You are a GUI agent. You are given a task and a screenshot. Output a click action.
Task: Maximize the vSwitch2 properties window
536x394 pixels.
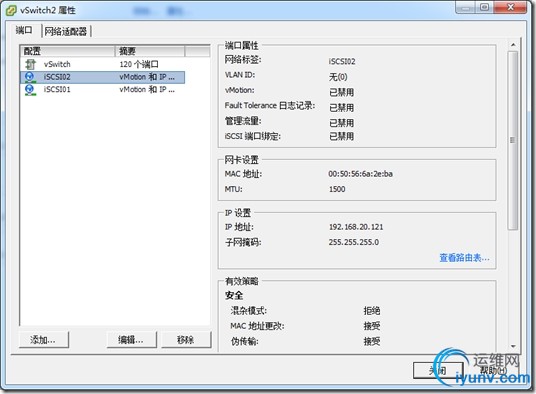(x=485, y=7)
